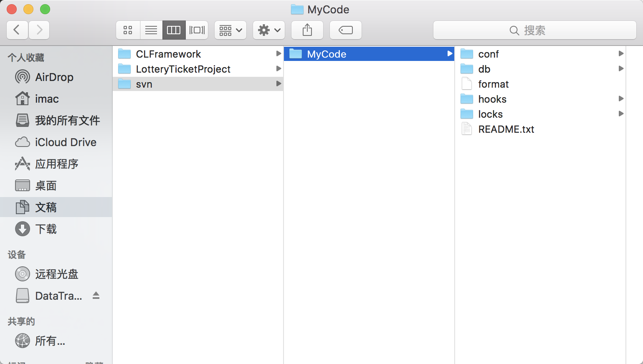The image size is (643, 364).
Task: Minimize the Finder window
Action: (x=28, y=9)
